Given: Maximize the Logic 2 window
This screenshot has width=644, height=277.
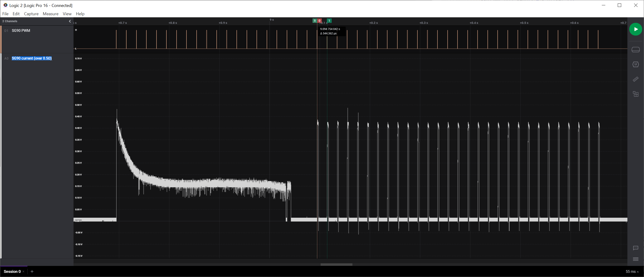Looking at the screenshot, I should coord(619,5).
